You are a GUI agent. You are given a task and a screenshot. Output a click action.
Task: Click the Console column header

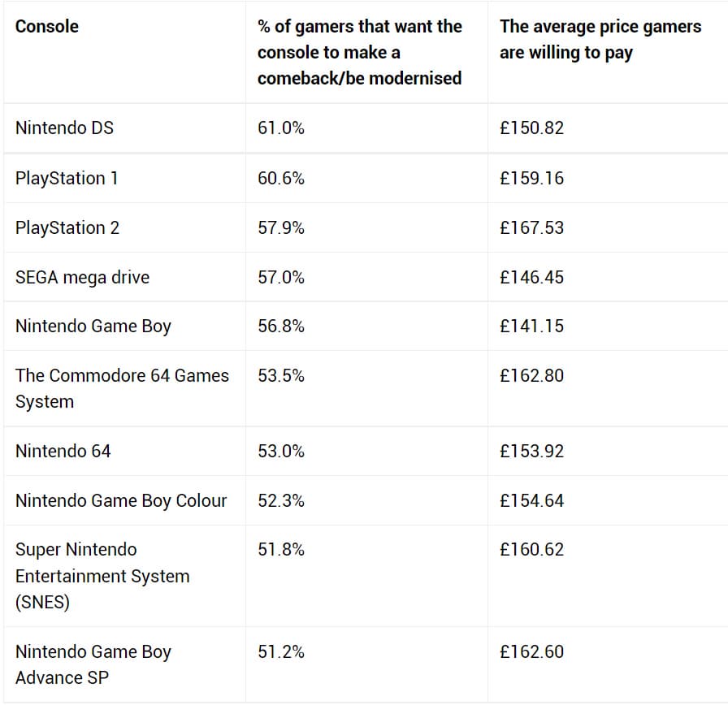coord(47,27)
